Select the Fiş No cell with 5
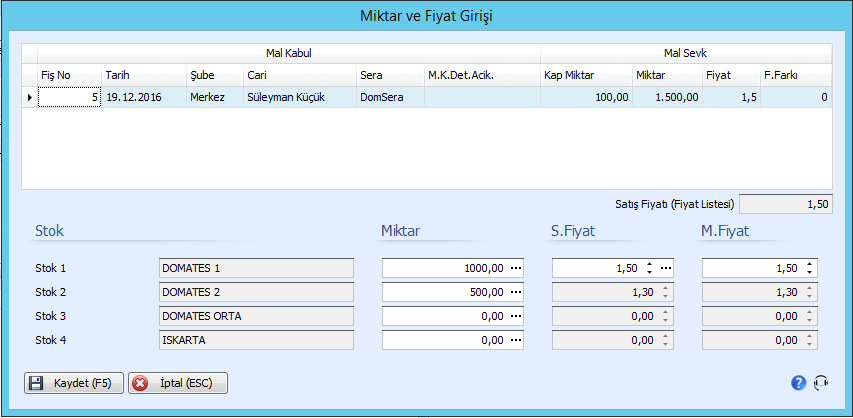The image size is (853, 418). coord(70,97)
